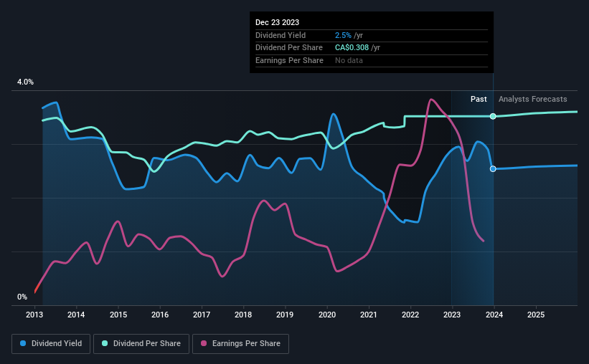The height and width of the screenshot is (364, 589).
Task: Click the 4.0% y-axis label
Action: click(25, 82)
